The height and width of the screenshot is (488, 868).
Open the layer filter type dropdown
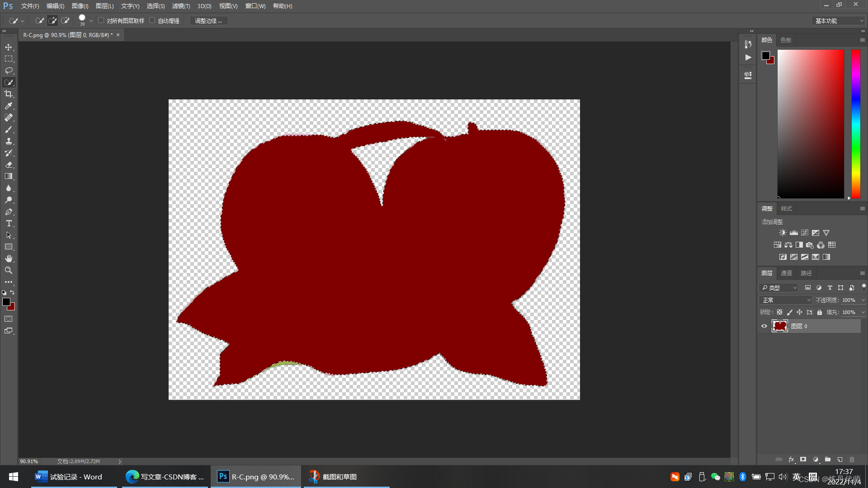(x=779, y=288)
